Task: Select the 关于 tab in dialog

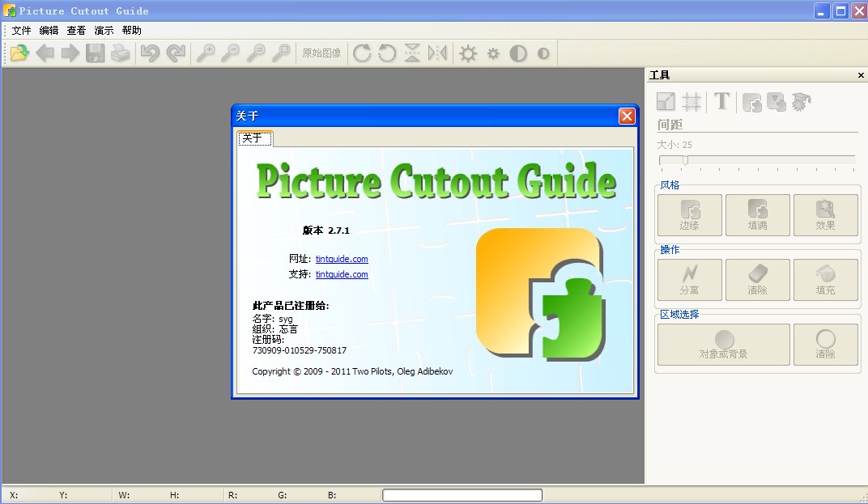Action: click(253, 138)
